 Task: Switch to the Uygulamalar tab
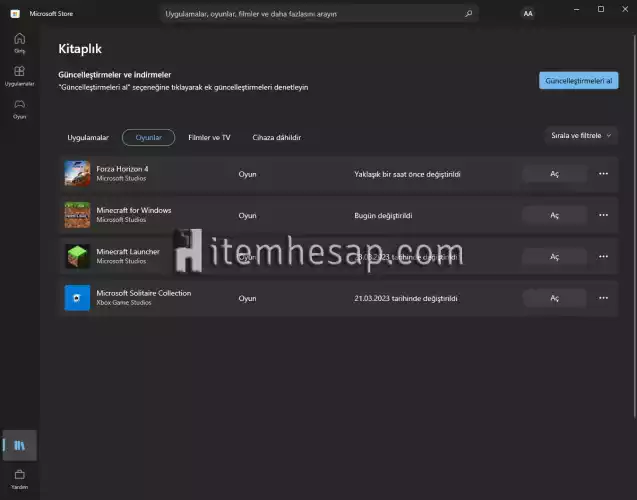(87, 137)
